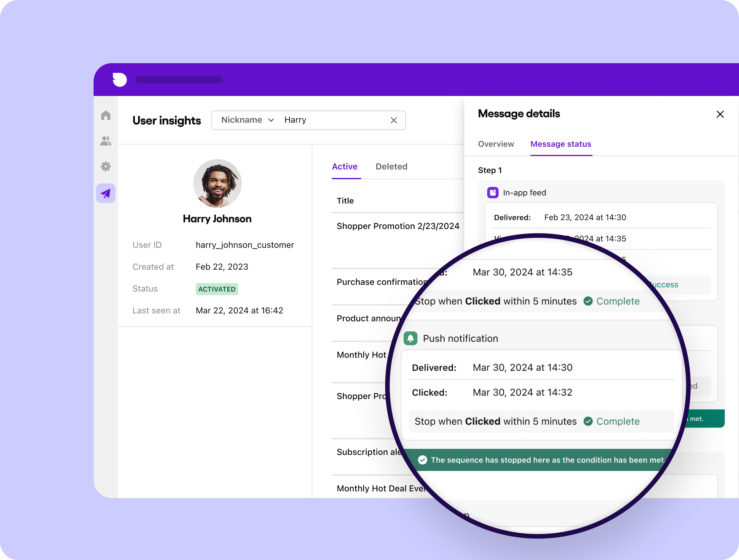Click the purple In-app feed channel icon
Screen dimensions: 739x560
pos(493,192)
